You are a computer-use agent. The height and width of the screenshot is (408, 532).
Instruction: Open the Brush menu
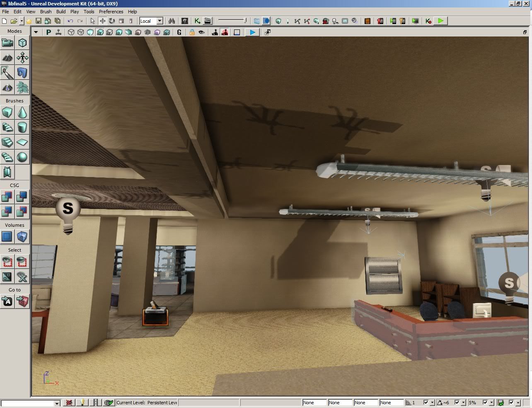click(x=46, y=12)
